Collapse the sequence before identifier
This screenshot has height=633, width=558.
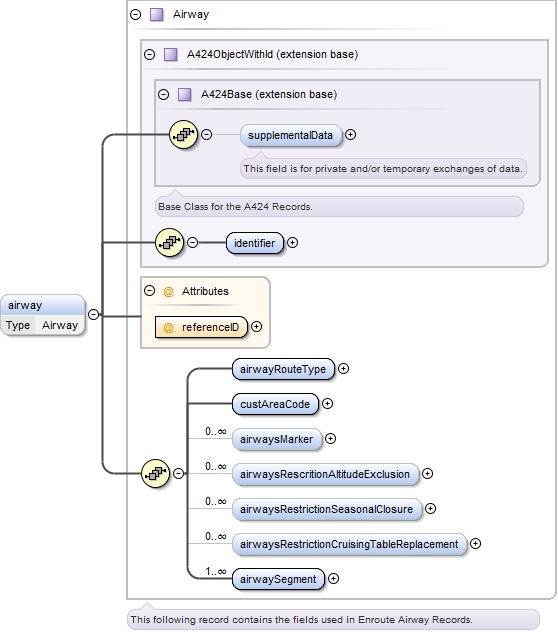click(x=193, y=243)
